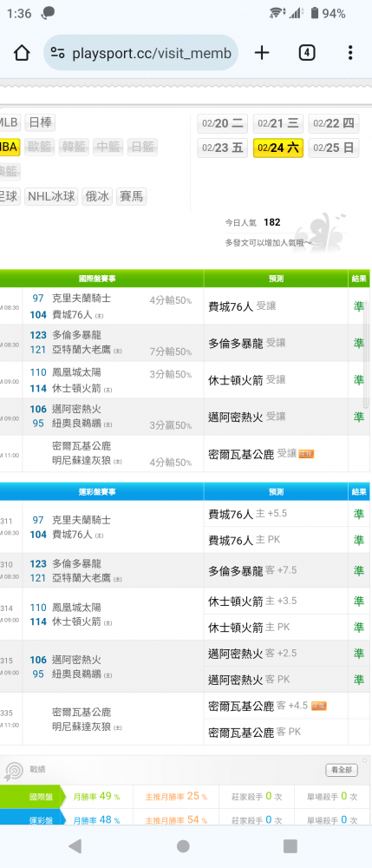Choose date 02/20 二
The height and width of the screenshot is (868, 372).
[223, 123]
